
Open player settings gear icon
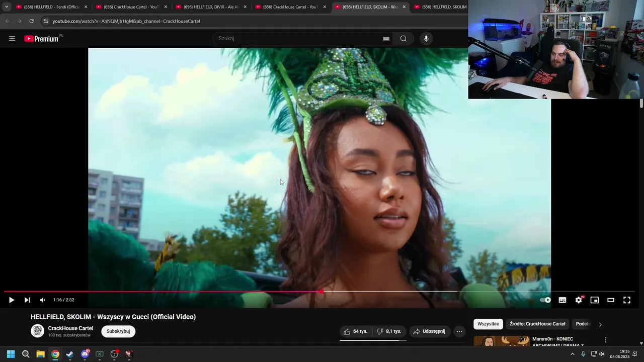pos(579,300)
